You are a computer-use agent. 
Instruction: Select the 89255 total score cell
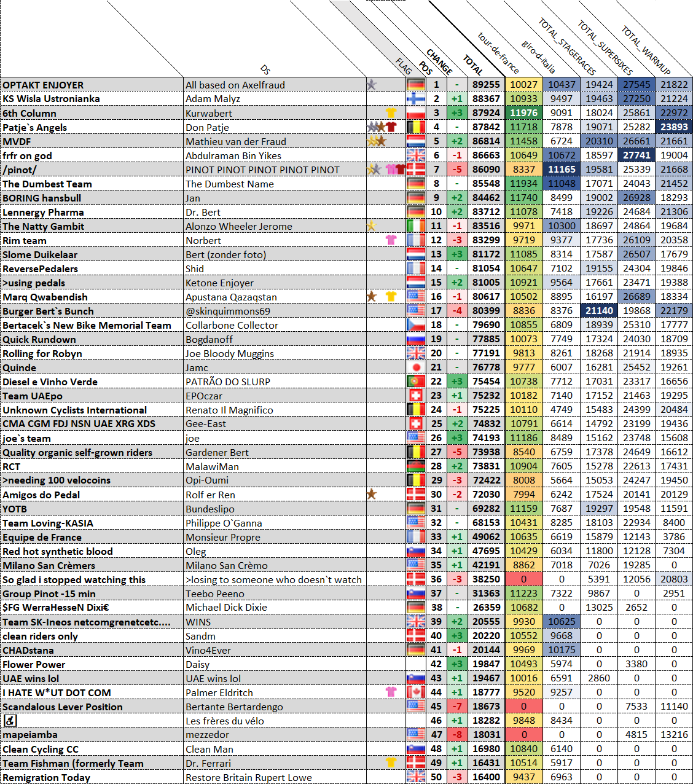pyautogui.click(x=486, y=85)
